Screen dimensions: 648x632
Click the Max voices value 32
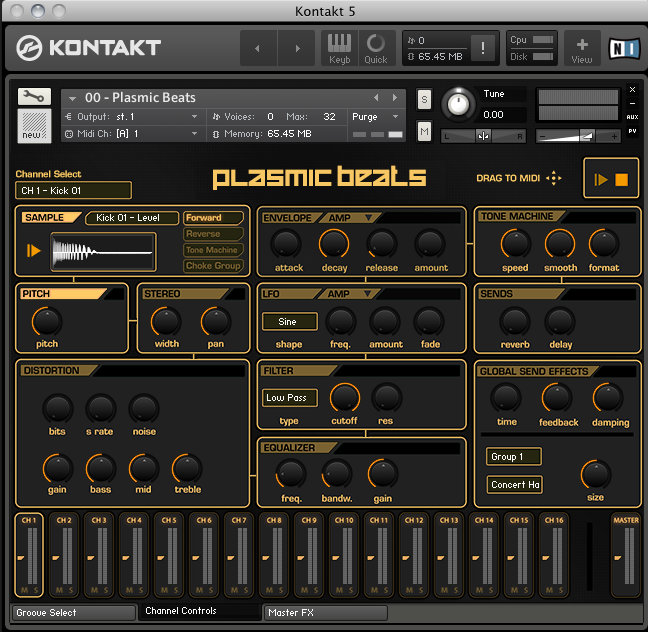tap(329, 117)
